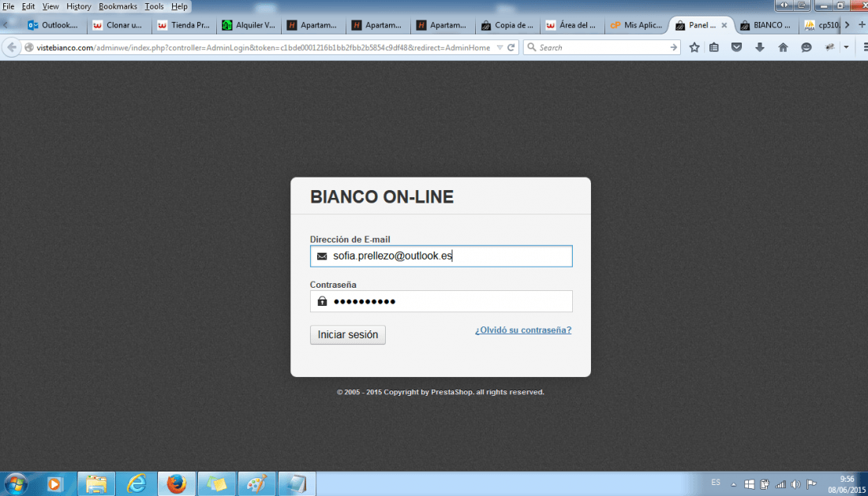
Task: Switch to the Copia de... tab
Action: [x=507, y=25]
